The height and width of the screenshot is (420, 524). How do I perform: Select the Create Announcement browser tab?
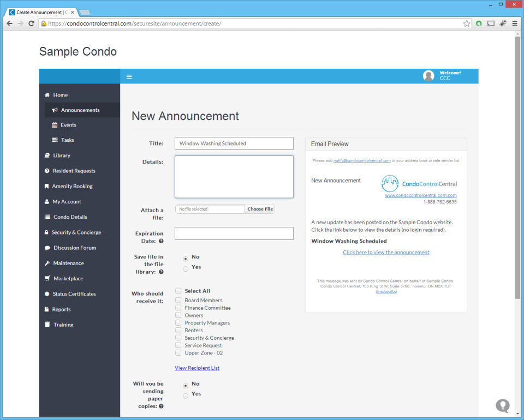pyautogui.click(x=42, y=13)
